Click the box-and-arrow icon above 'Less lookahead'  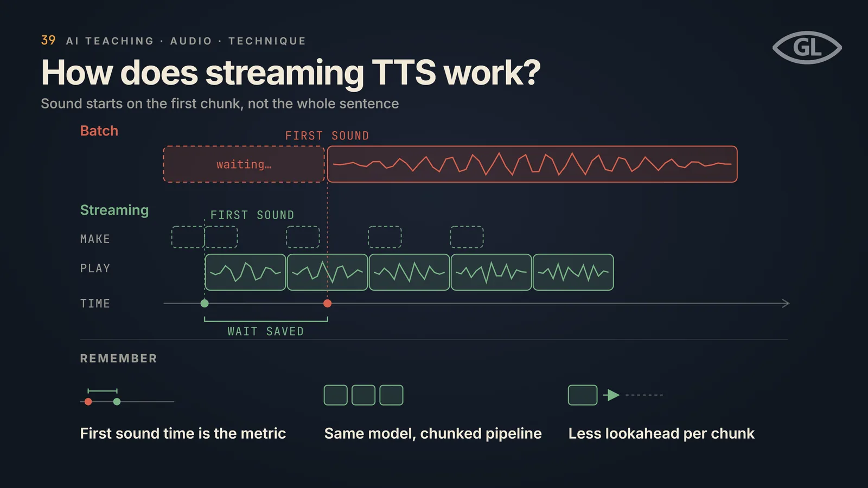point(615,395)
